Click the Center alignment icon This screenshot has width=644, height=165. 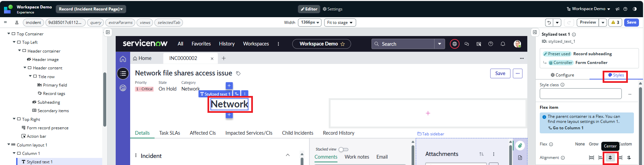[x=610, y=158]
